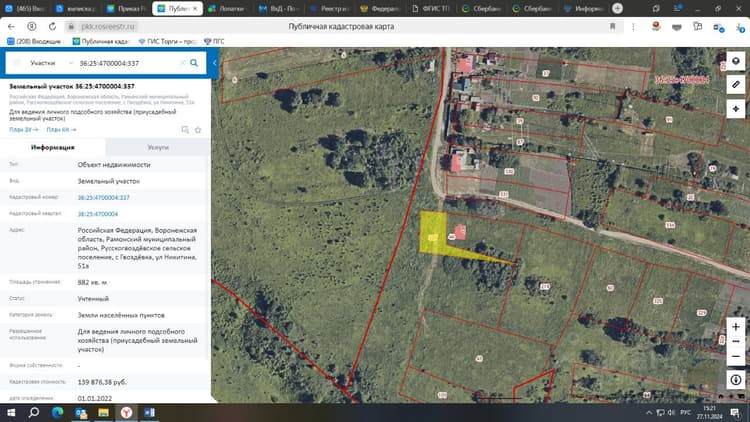750x422 pixels.
Task: Click the map info button at bottom right
Action: tap(736, 380)
